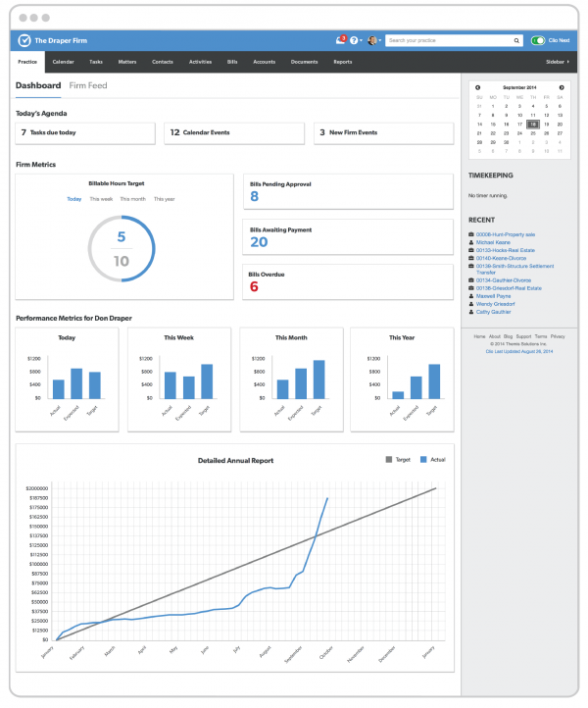Click briefcase icon beside 00134-Gauthier-Divorce
588x708 pixels.
(x=471, y=280)
